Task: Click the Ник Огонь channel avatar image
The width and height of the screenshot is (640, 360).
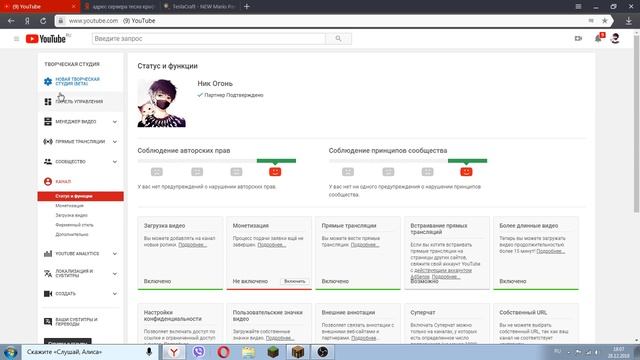Action: 162,103
